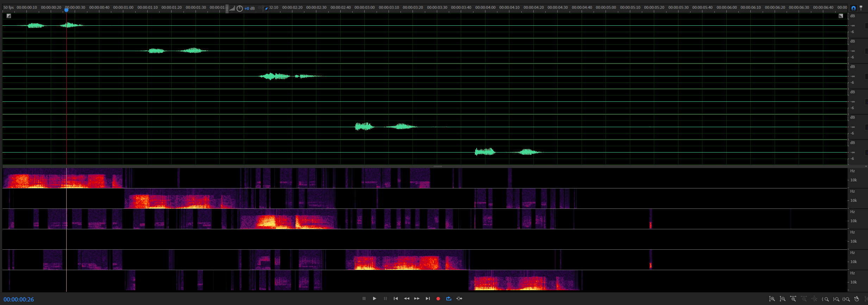Toggle the blue pin on HUD

click(x=266, y=9)
